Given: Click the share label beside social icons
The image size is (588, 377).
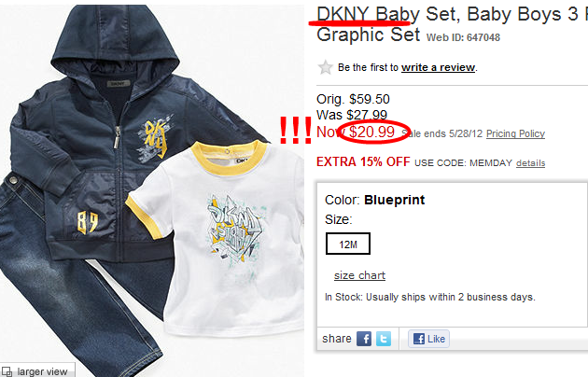Looking at the screenshot, I should pyautogui.click(x=337, y=339).
